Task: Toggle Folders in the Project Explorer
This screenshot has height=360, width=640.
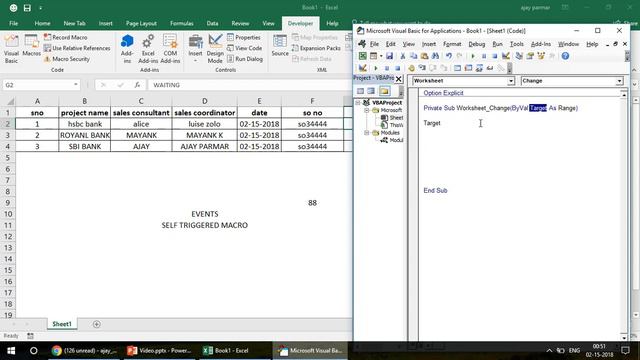Action: [x=385, y=91]
